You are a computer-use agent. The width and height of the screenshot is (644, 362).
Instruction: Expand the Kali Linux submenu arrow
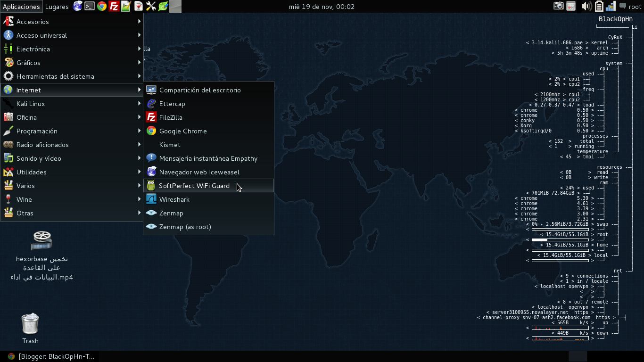point(139,103)
